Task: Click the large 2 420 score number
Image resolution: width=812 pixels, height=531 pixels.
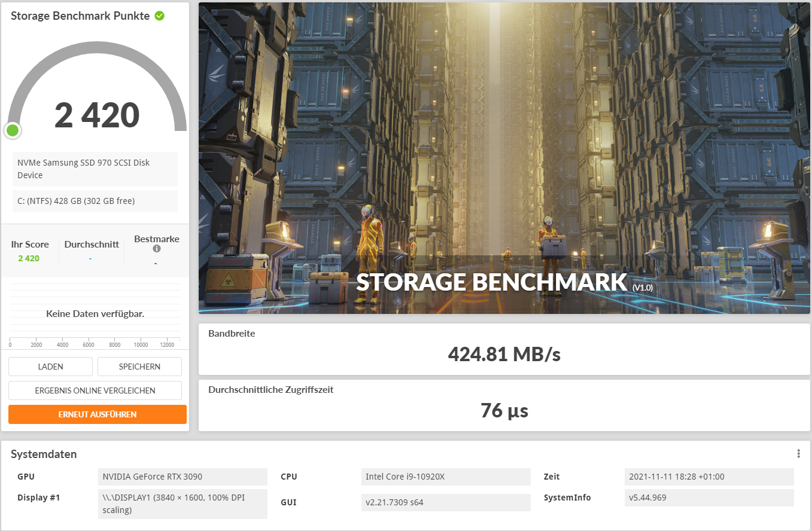Action: (x=97, y=115)
